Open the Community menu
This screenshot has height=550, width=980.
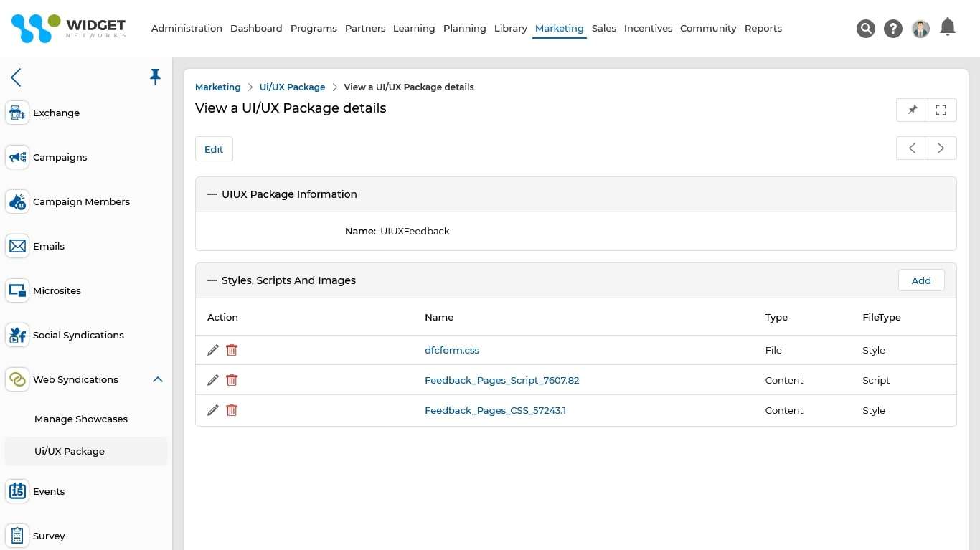pos(708,28)
